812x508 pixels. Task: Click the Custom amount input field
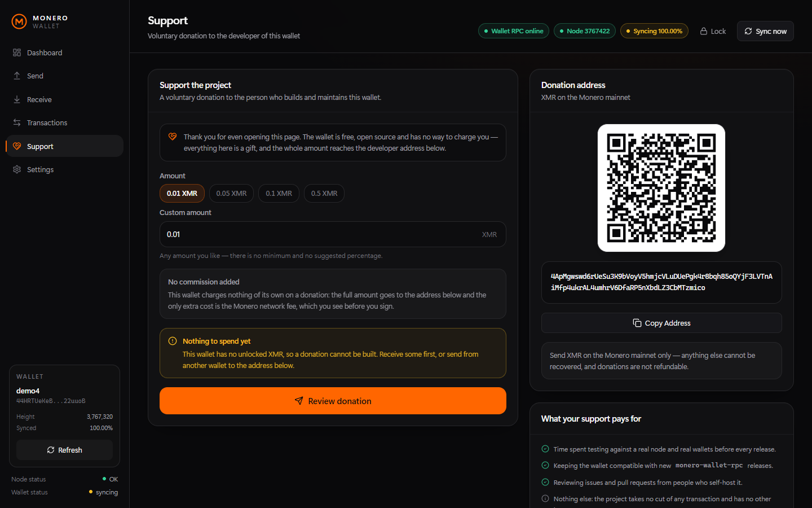[x=333, y=234]
